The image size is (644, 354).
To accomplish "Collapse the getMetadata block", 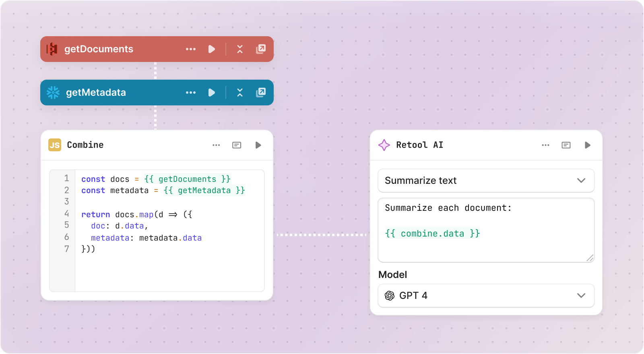I will click(240, 93).
